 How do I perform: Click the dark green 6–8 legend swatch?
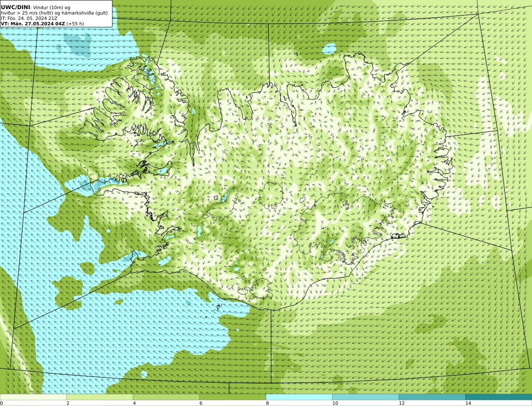click(233, 397)
